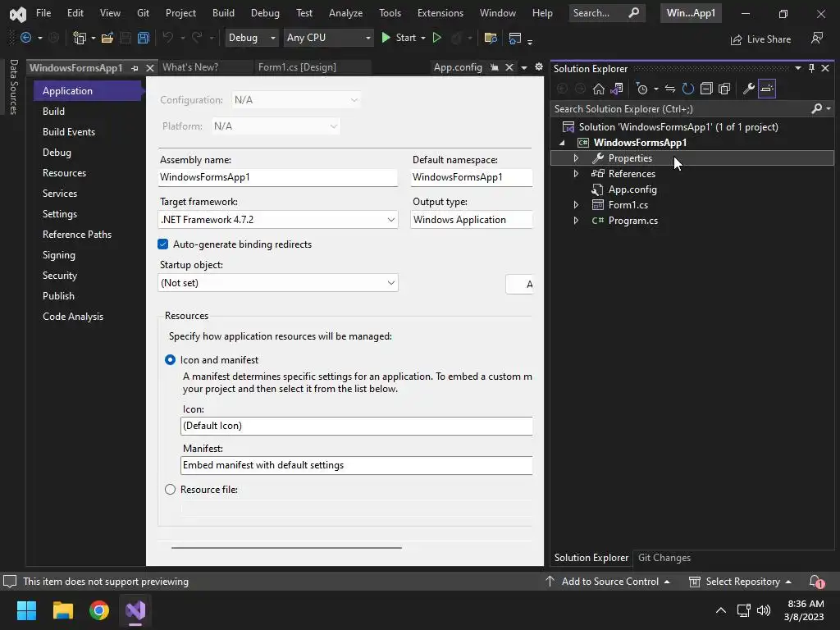Open the Extensions menu
Image resolution: width=840 pixels, height=630 pixels.
pos(441,13)
